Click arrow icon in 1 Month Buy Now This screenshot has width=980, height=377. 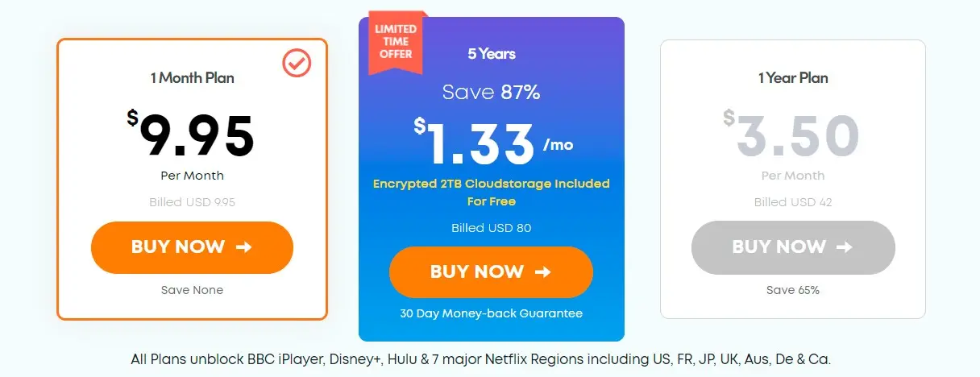click(244, 247)
